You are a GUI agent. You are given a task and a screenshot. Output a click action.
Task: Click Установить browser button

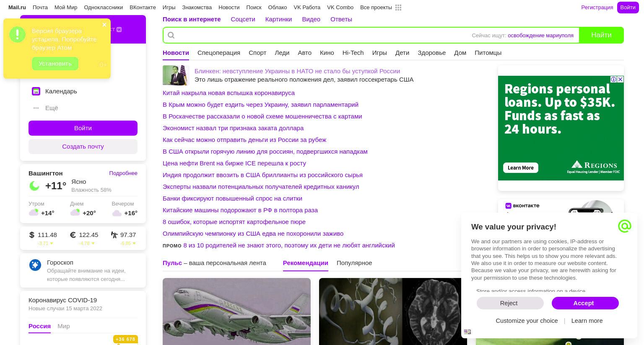point(55,64)
